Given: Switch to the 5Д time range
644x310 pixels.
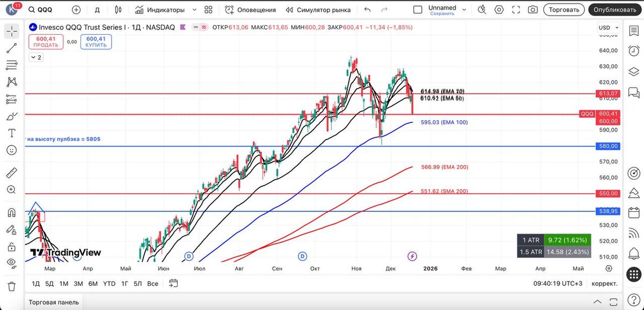Looking at the screenshot, I should [49, 283].
